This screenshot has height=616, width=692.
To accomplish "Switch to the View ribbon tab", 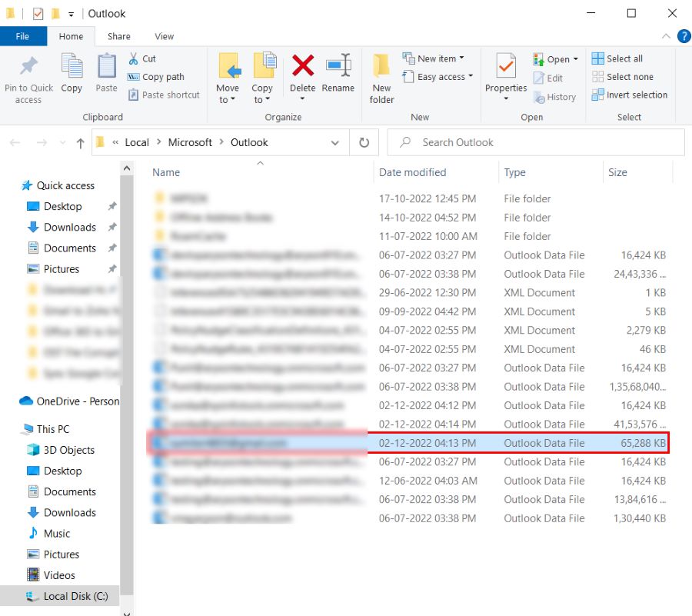I will [x=164, y=36].
